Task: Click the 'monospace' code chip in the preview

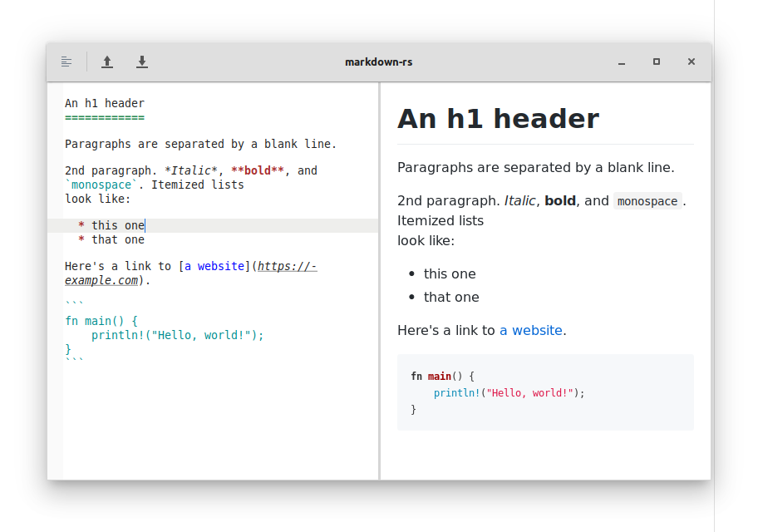Action: click(x=647, y=200)
